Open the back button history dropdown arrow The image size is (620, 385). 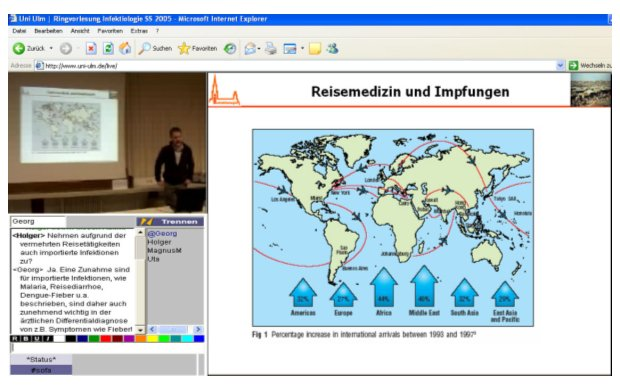[x=51, y=48]
